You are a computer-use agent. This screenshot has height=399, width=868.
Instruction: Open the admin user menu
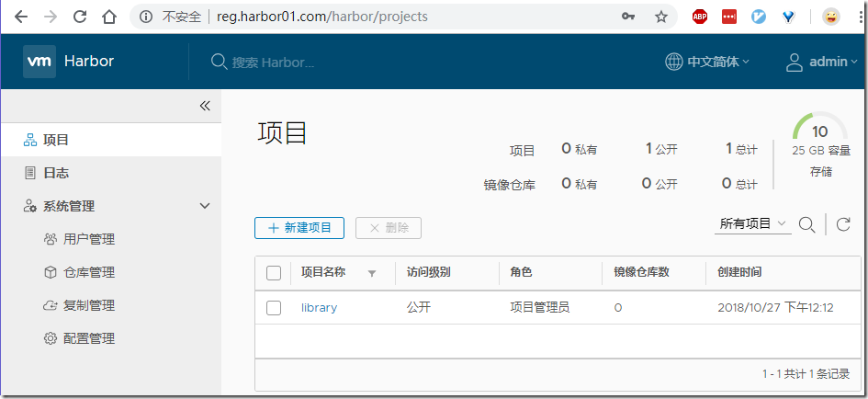click(822, 62)
